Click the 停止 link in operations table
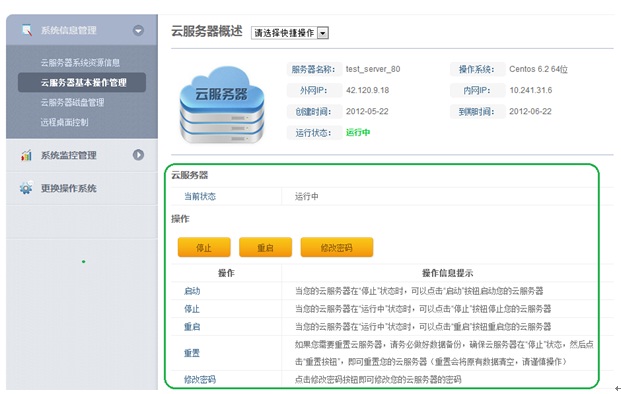 [192, 309]
